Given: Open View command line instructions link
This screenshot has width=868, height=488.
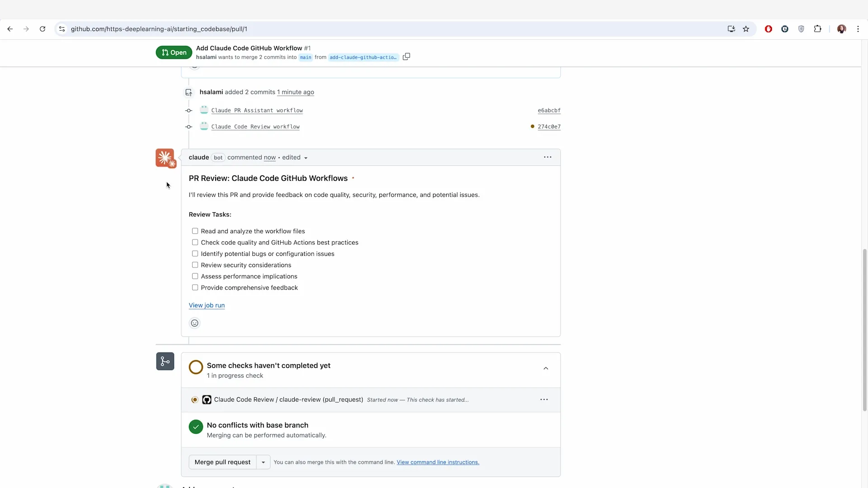Looking at the screenshot, I should pyautogui.click(x=438, y=462).
